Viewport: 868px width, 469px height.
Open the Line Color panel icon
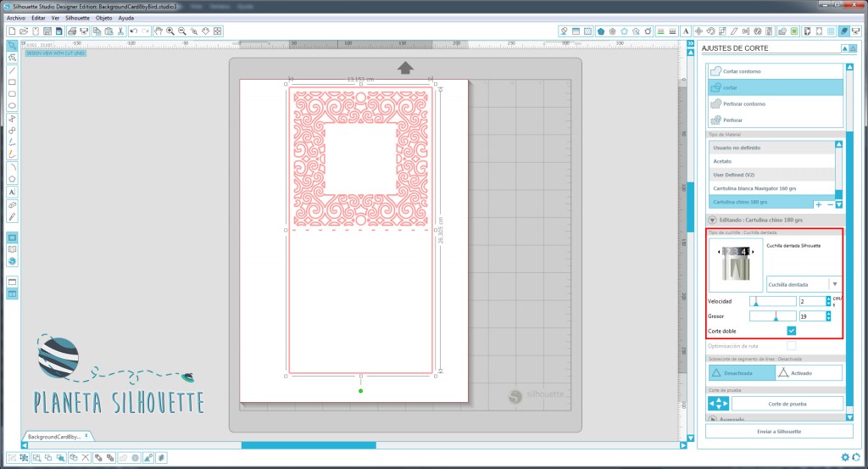click(661, 31)
